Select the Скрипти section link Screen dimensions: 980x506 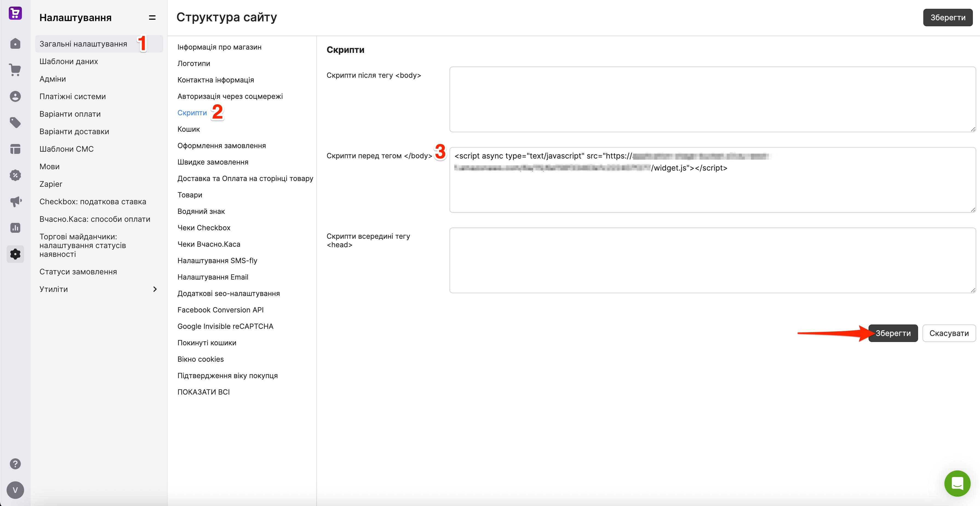(x=192, y=113)
